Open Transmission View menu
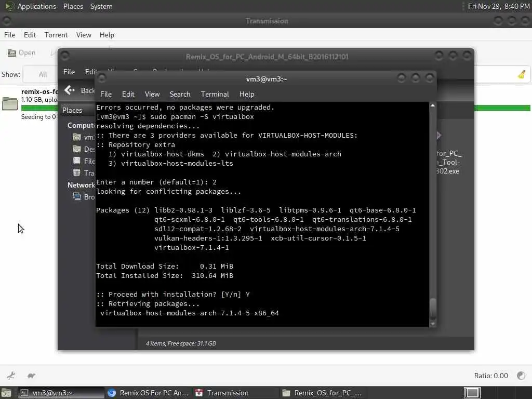 (x=84, y=35)
